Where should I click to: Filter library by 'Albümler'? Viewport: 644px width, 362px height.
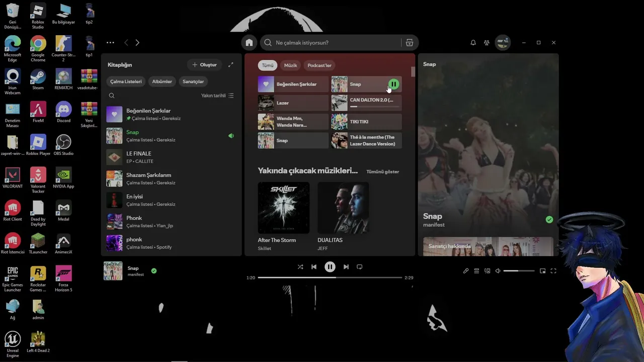point(162,81)
